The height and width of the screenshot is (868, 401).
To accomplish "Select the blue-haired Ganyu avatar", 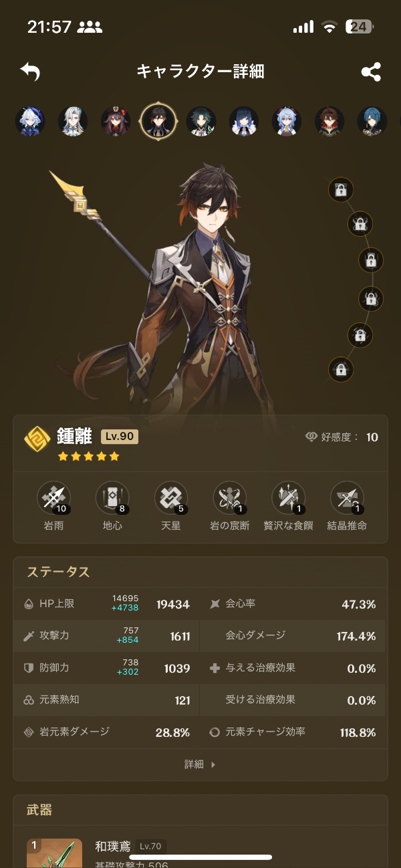I will coord(286,121).
